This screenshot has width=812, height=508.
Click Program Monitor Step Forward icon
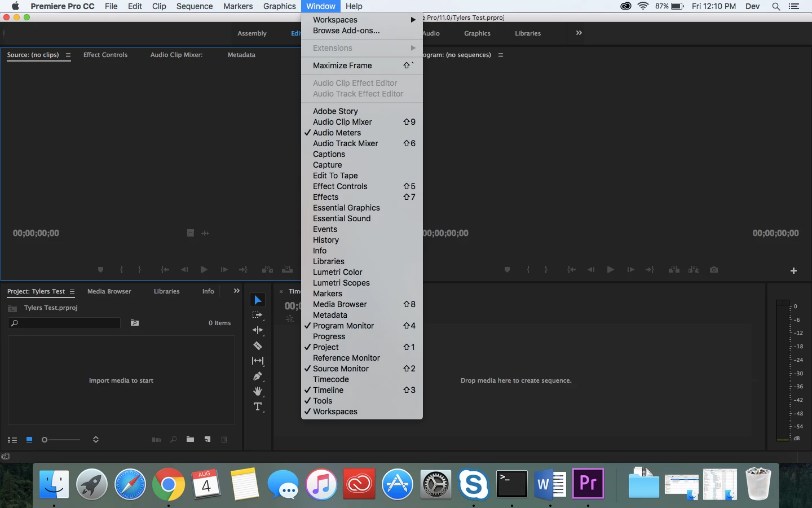point(630,270)
